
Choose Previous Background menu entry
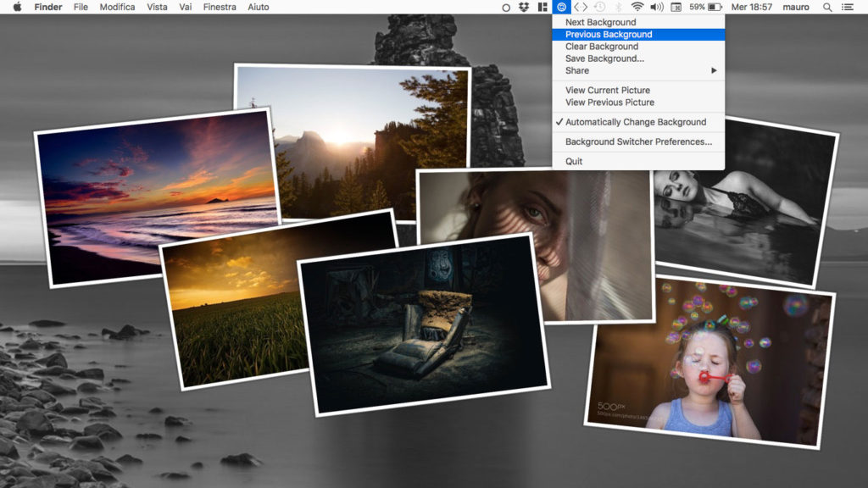click(x=609, y=35)
